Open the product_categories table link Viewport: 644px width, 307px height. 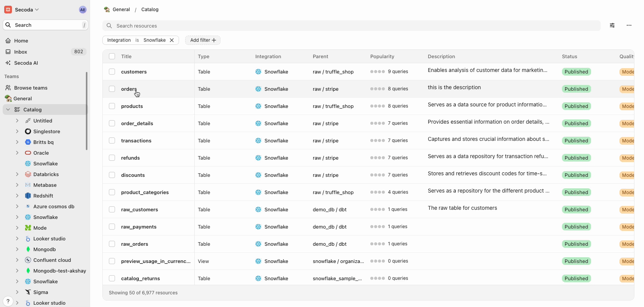(x=145, y=192)
